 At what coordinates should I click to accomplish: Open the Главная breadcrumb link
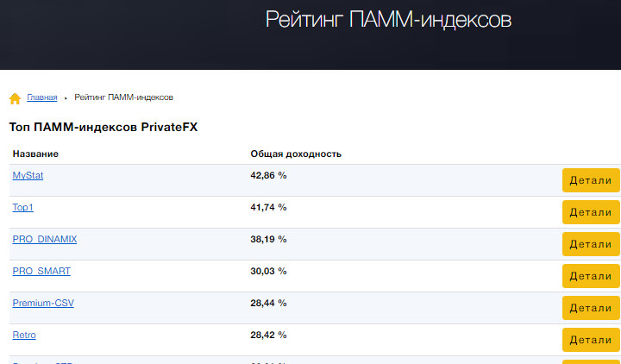click(x=42, y=97)
